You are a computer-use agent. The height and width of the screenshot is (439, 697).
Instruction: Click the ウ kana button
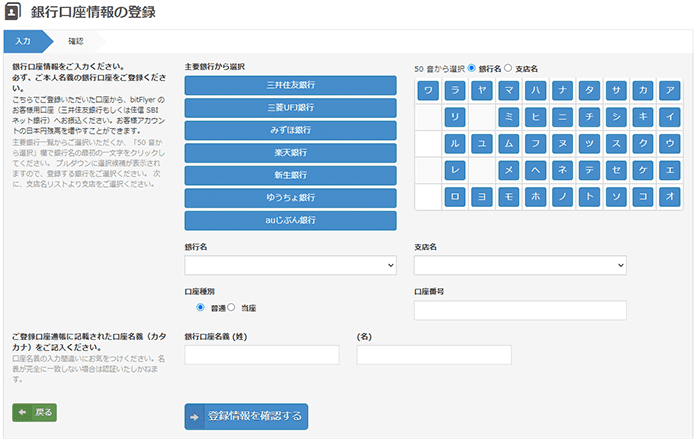coord(670,144)
